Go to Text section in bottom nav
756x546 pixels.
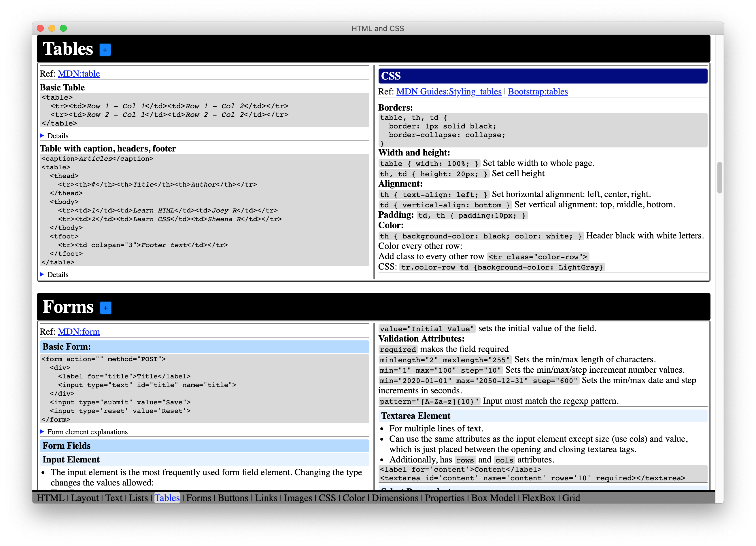pos(114,498)
